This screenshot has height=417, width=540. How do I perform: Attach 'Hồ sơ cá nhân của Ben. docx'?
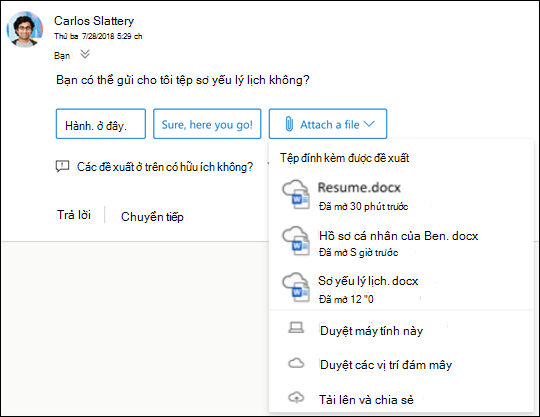coord(401,242)
